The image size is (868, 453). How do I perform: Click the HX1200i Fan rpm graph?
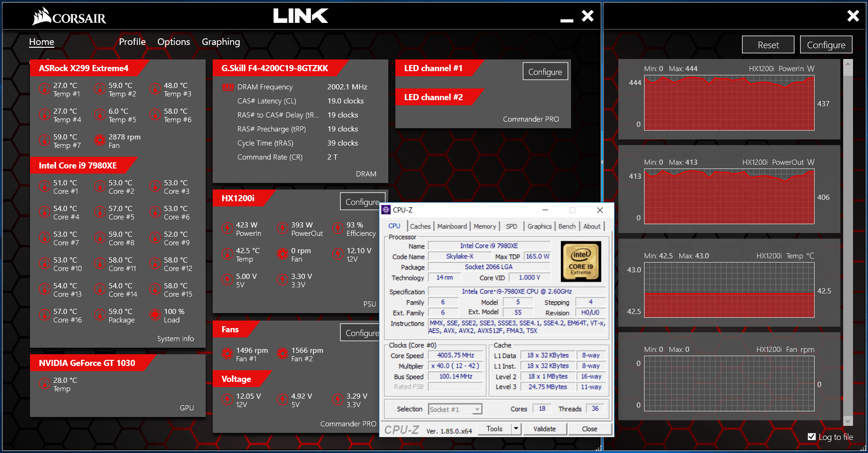(729, 384)
